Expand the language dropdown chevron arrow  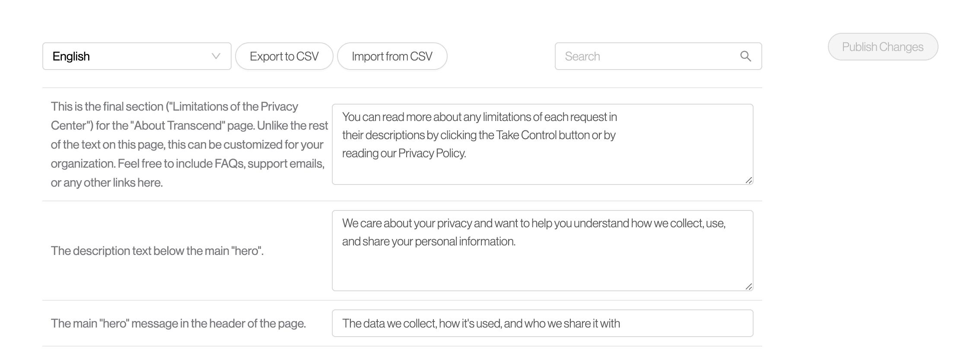pyautogui.click(x=216, y=56)
